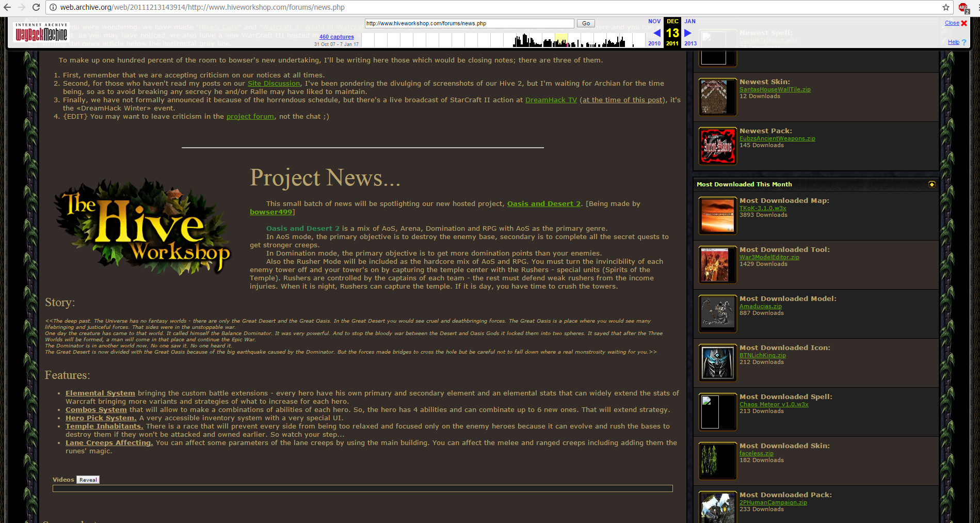Screen dimensions: 980x523
Task: Bookmark the page with the star icon
Action: pos(946,7)
